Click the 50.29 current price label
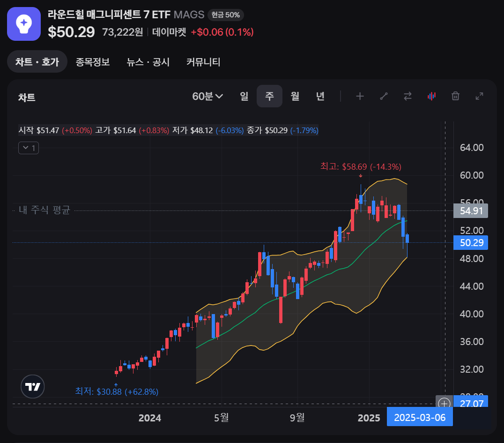 471,242
